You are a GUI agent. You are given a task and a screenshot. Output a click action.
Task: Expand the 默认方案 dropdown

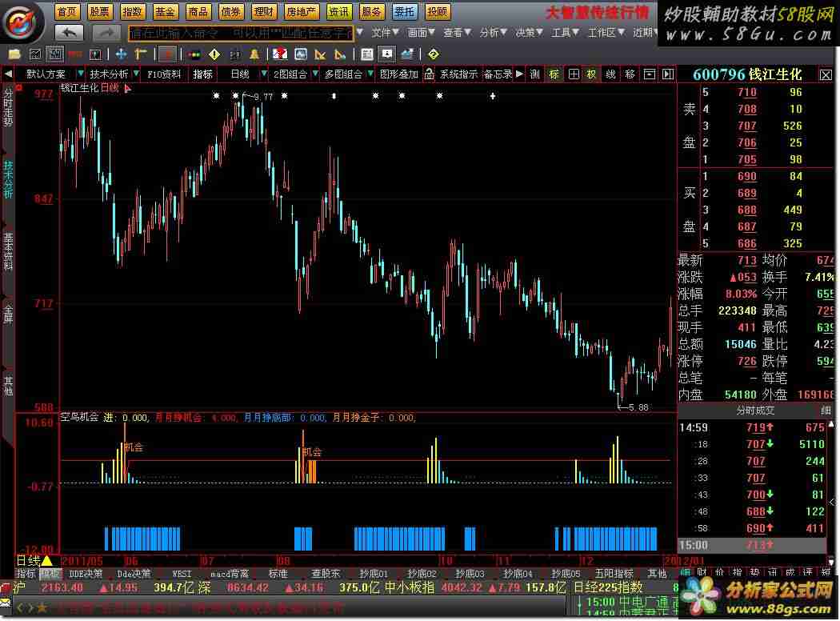point(80,74)
